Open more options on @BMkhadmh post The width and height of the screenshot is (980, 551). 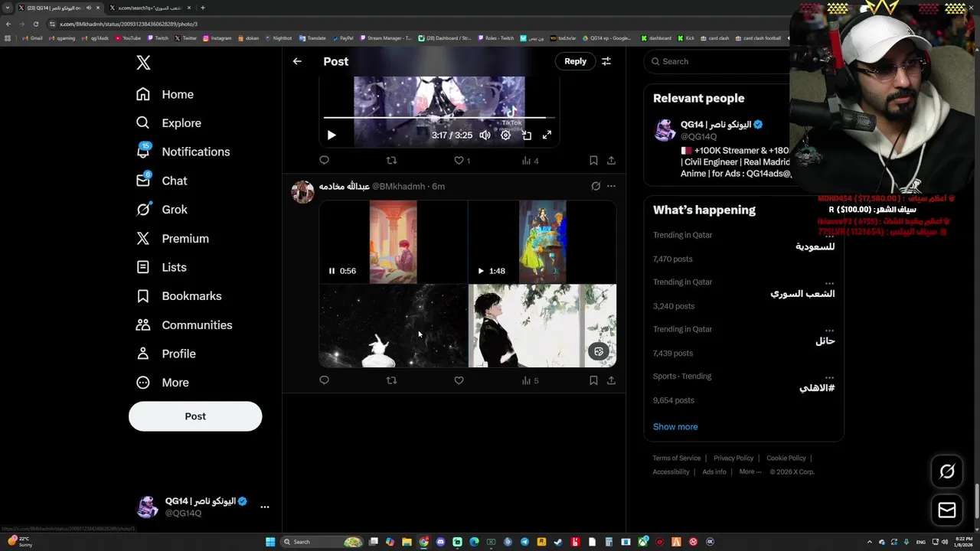tap(611, 186)
